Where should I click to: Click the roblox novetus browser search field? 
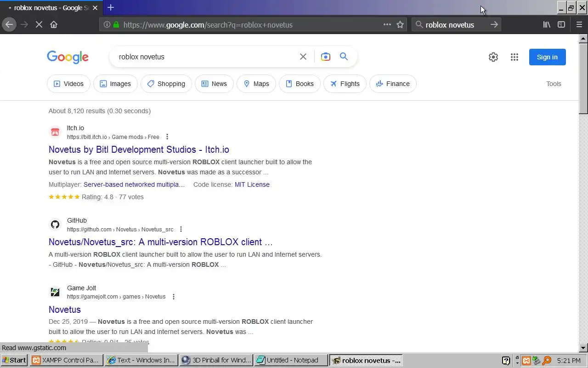pos(456,25)
